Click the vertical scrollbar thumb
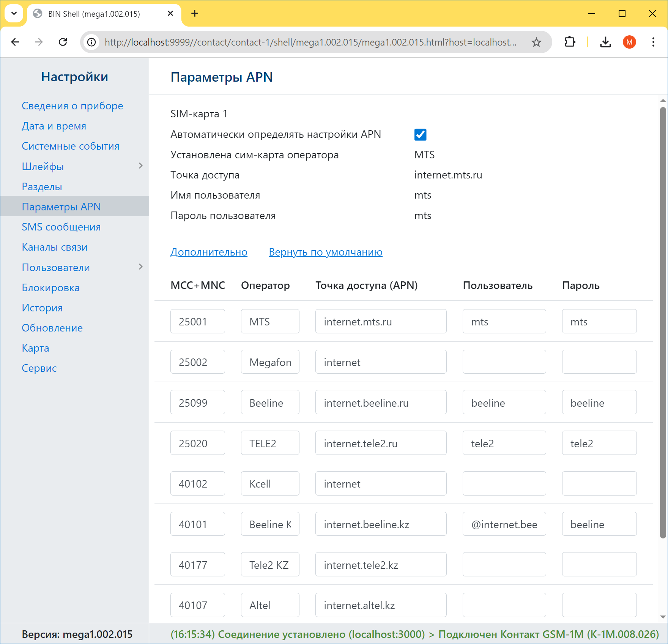This screenshot has height=644, width=668. coord(663,323)
